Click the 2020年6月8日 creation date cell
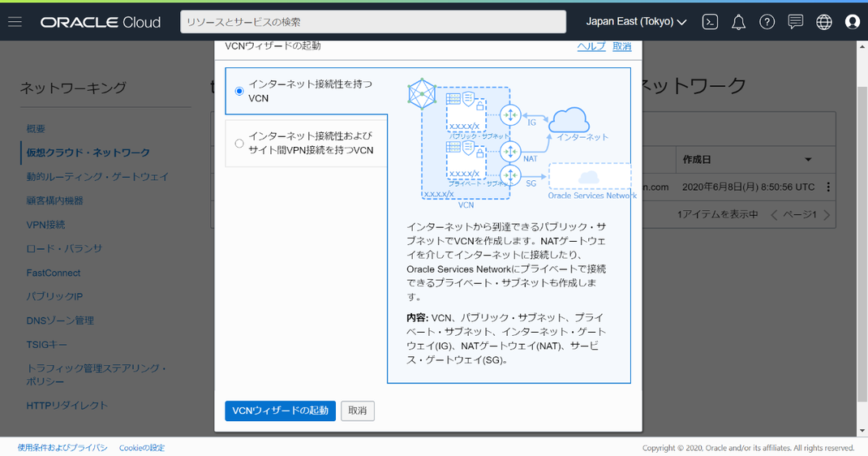Viewport: 868px width, 456px height. coord(748,187)
